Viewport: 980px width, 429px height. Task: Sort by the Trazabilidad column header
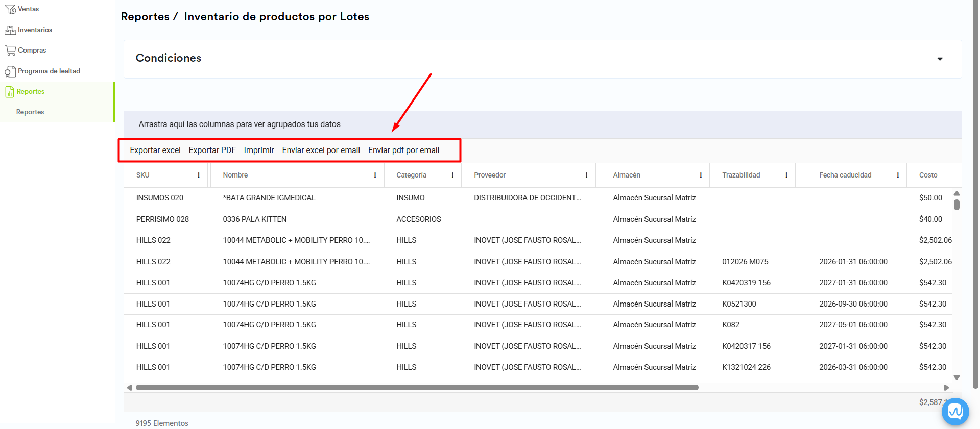point(740,175)
